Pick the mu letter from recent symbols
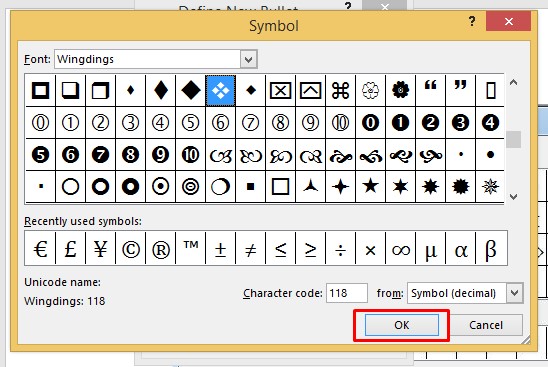Screen dimensions: 548x367 pos(431,249)
